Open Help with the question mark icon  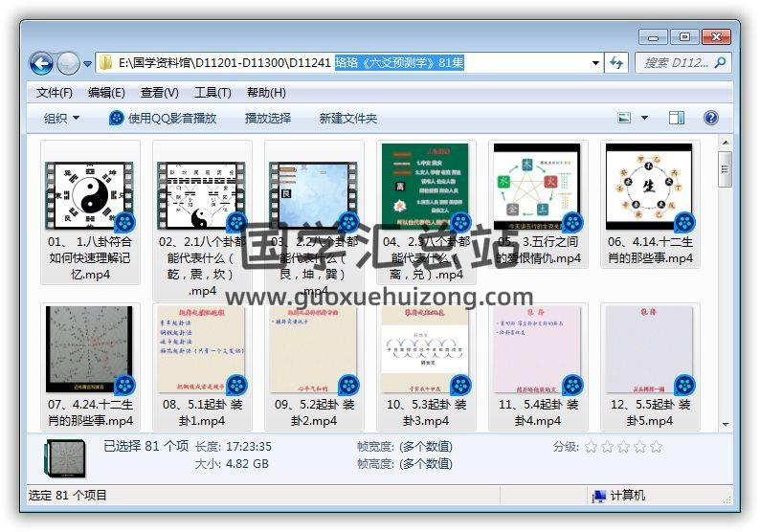(710, 118)
